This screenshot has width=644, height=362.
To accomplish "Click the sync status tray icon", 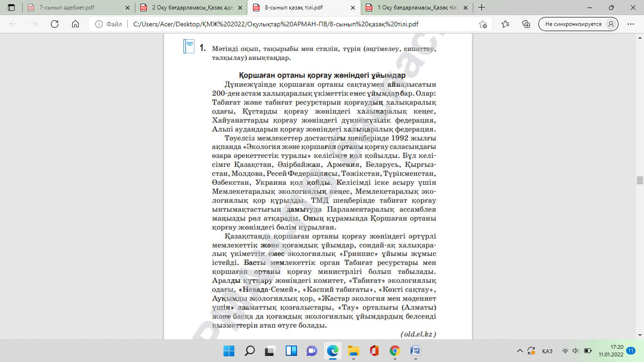I will pos(531,351).
